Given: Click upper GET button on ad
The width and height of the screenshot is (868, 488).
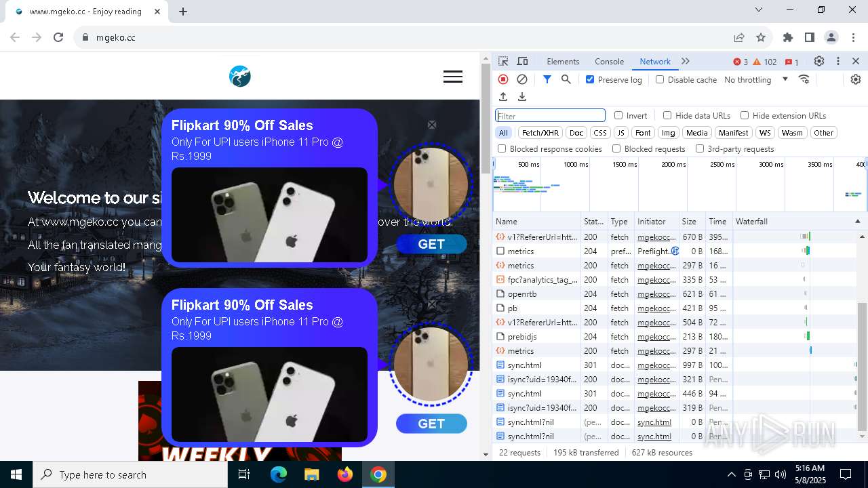Looking at the screenshot, I should [x=431, y=244].
